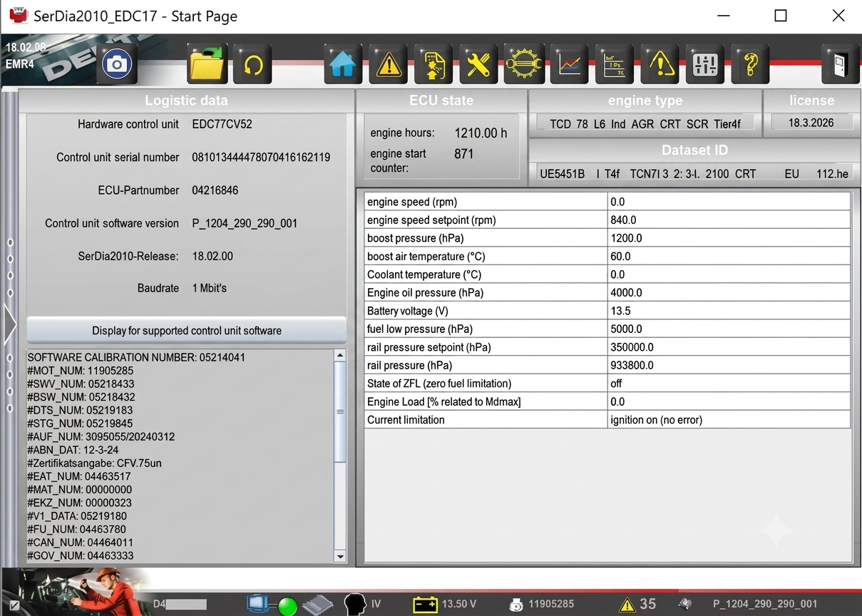Click engine type TCD 78 L6 field
This screenshot has width=862, height=616.
645,124
